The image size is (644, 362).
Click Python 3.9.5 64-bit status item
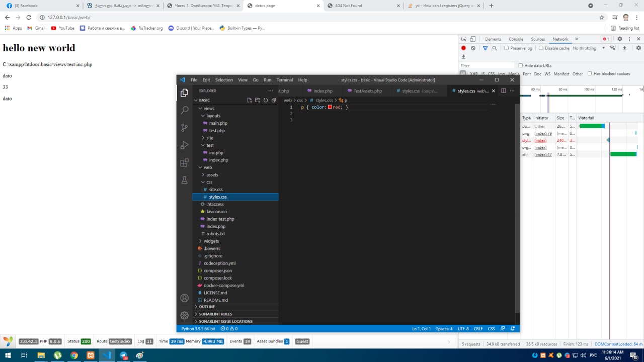click(x=198, y=328)
